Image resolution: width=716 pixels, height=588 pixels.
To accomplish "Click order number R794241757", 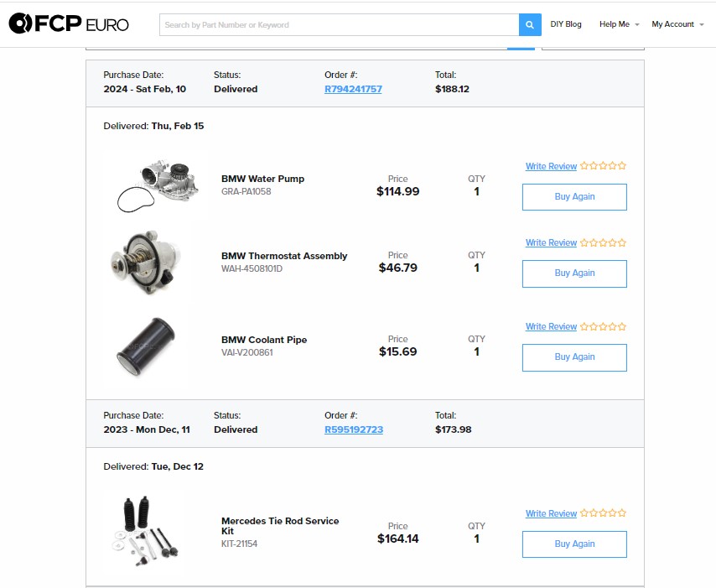I will click(352, 88).
